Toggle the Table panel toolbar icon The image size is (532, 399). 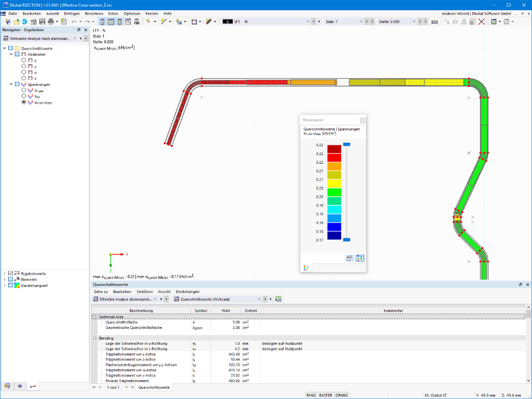(x=111, y=21)
